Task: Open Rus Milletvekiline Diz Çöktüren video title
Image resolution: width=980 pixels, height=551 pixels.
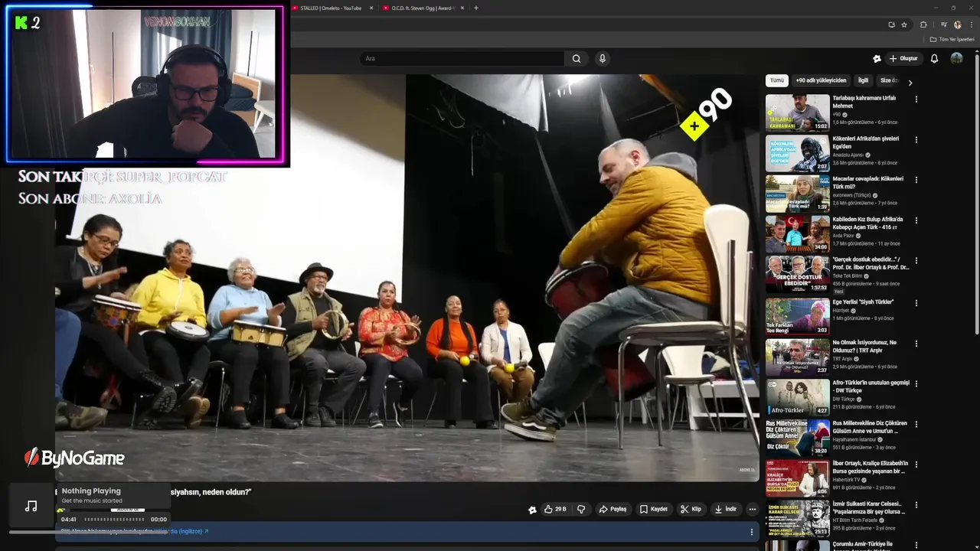Action: tap(870, 427)
